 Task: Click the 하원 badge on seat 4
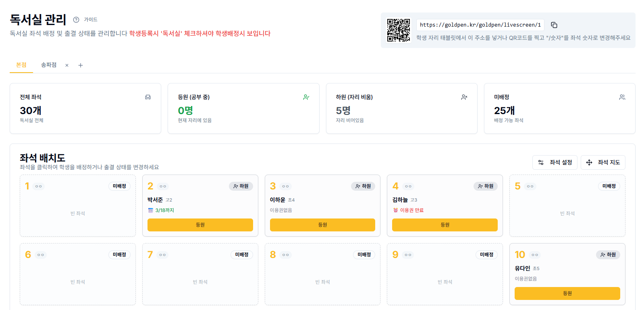pos(486,186)
